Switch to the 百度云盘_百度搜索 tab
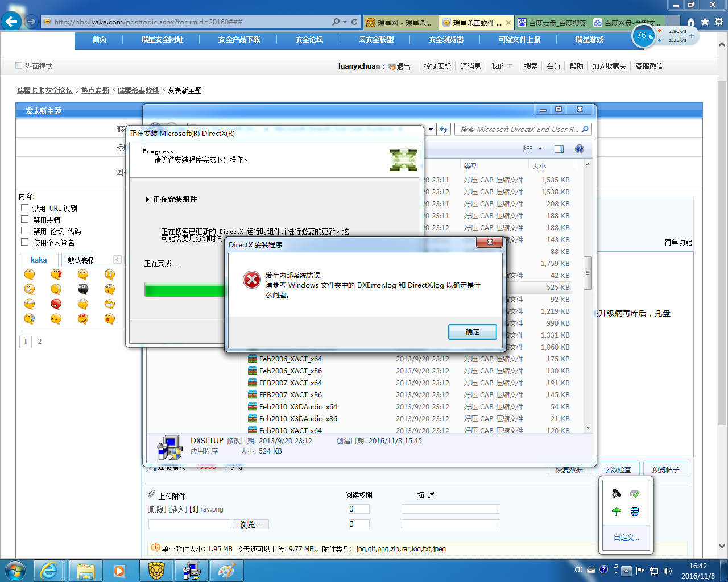This screenshot has width=728, height=582. coord(552,23)
